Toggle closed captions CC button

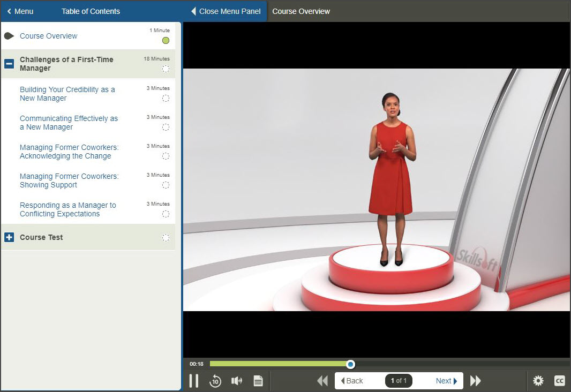(x=559, y=381)
